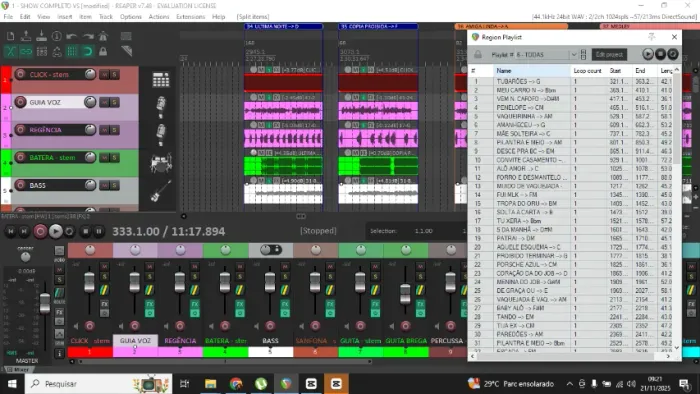Stop the Region Playlist playback
The width and height of the screenshot is (700, 394).
[x=660, y=54]
